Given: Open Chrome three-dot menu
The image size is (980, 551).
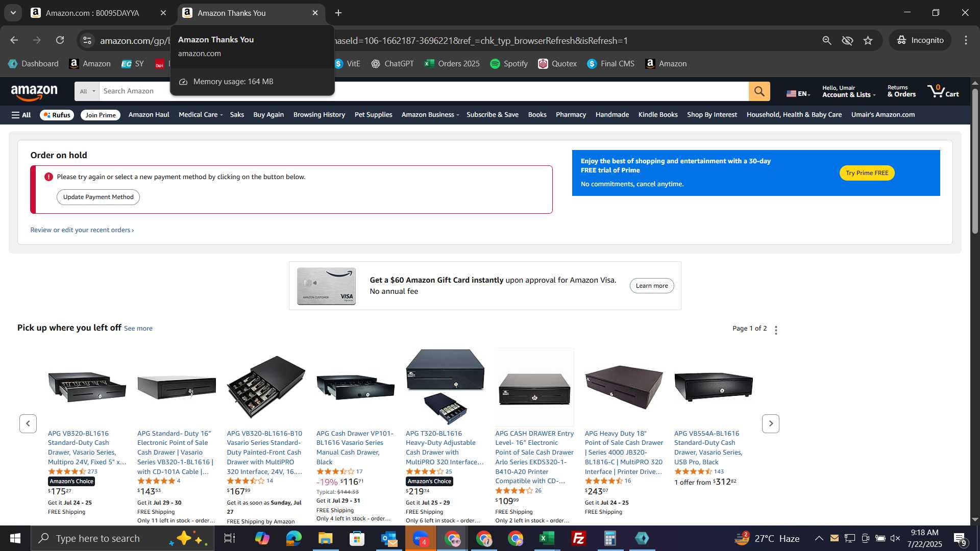Looking at the screenshot, I should [x=966, y=40].
